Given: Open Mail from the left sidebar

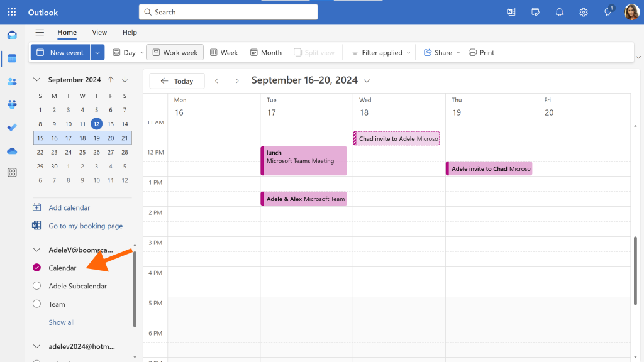Looking at the screenshot, I should coord(12,35).
